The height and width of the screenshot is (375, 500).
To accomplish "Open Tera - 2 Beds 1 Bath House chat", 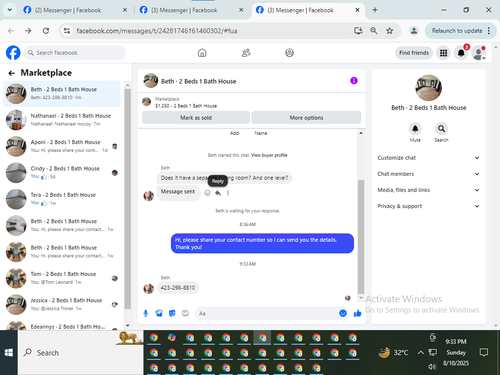I will (x=62, y=199).
